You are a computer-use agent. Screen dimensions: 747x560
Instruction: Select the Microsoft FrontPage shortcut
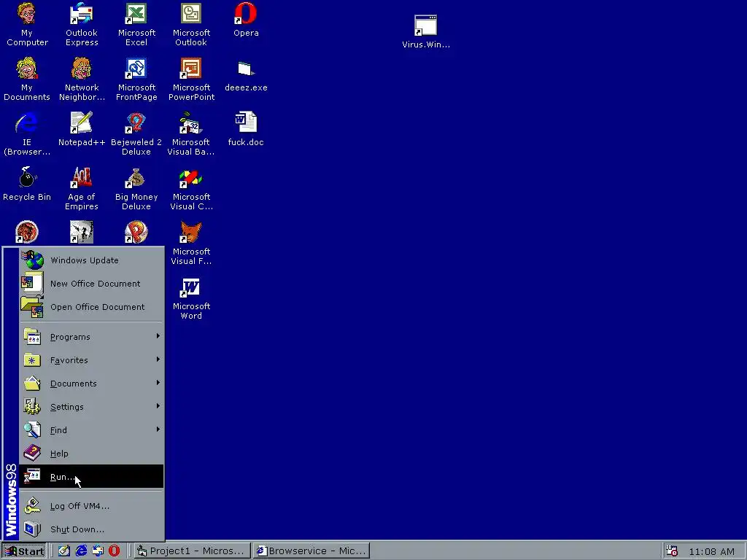[x=136, y=79]
